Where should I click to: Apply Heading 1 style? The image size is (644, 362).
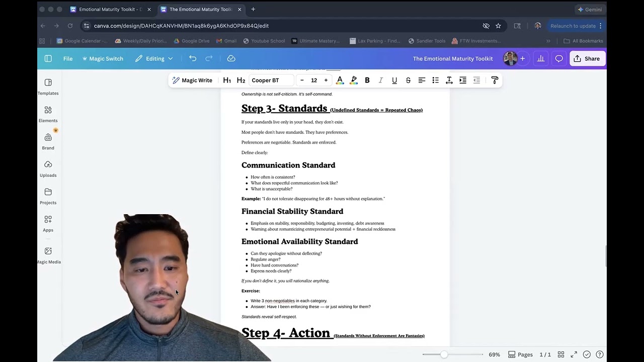tap(227, 80)
